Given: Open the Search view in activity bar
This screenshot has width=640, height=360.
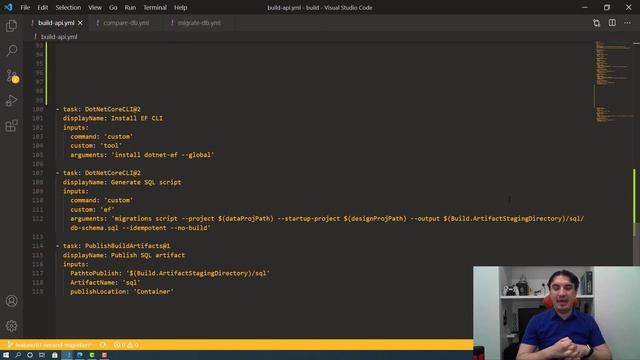Looking at the screenshot, I should [x=11, y=50].
